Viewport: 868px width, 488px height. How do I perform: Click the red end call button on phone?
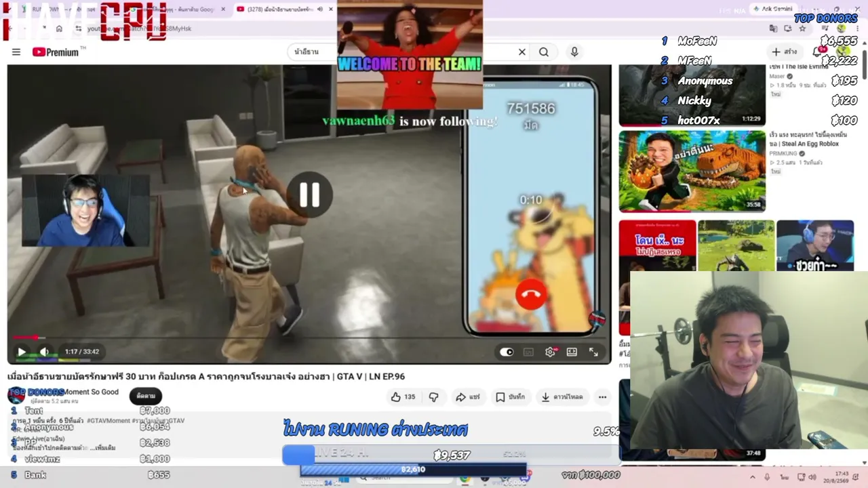(531, 294)
